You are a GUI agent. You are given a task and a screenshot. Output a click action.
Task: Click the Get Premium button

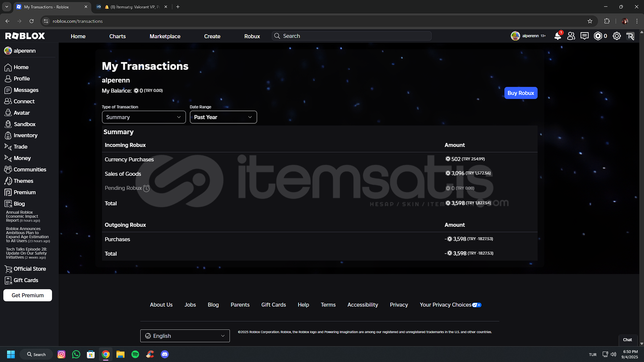[x=28, y=295]
